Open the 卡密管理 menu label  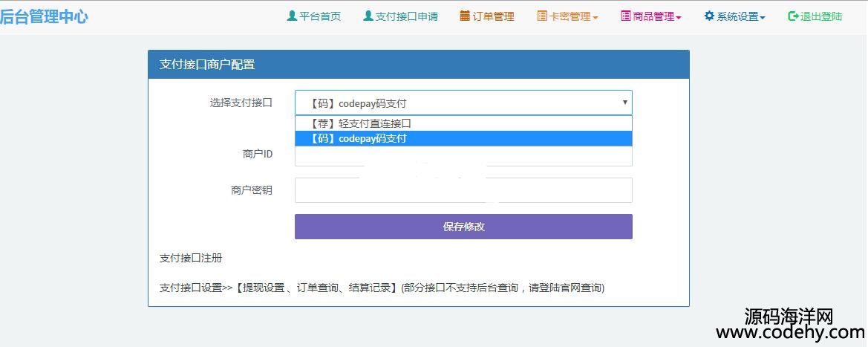coord(570,16)
